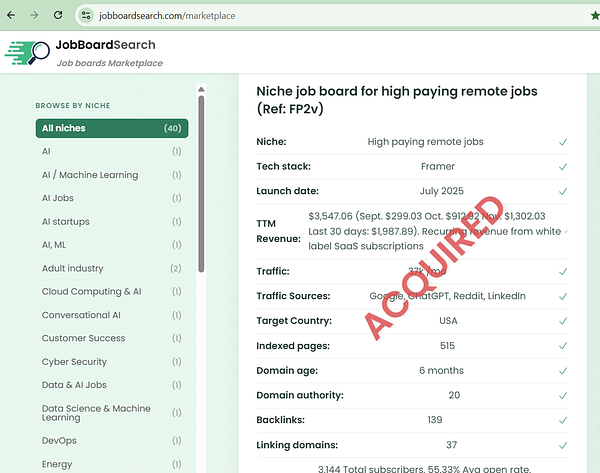Select the AI niche

112,152
